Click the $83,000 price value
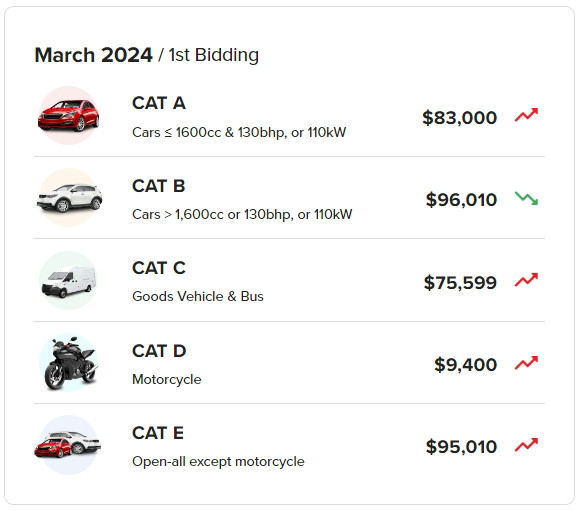The height and width of the screenshot is (511, 580). [x=459, y=118]
